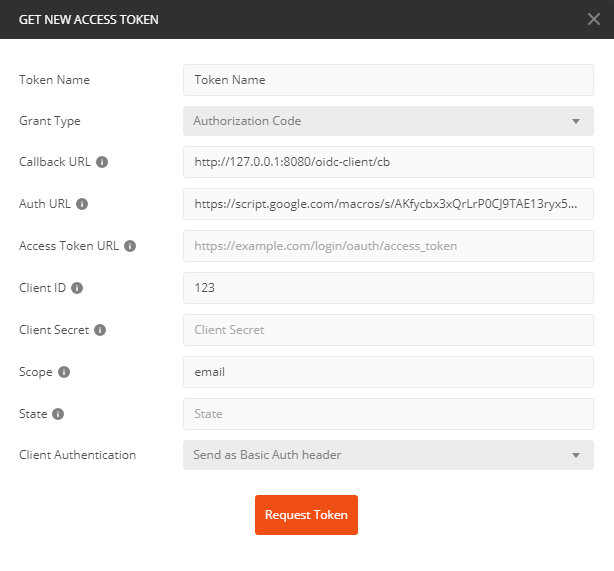Click the Access Token URL info icon

pos(130,246)
